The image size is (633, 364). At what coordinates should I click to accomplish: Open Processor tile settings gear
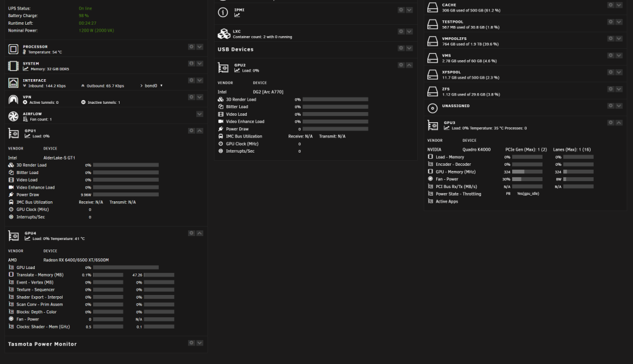(191, 47)
